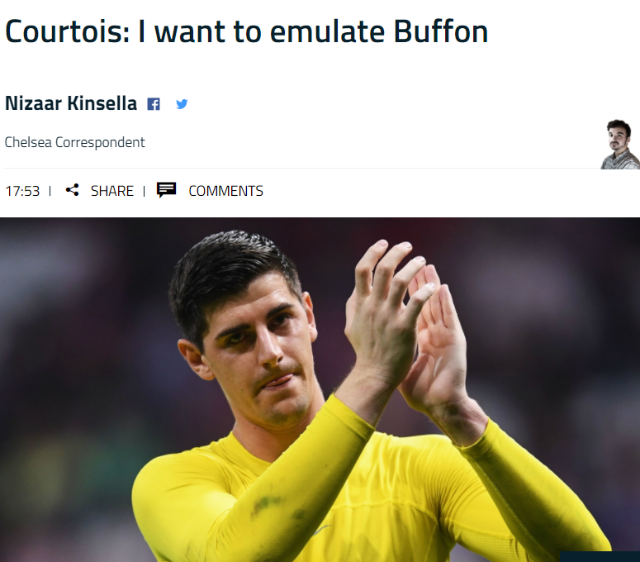Click the dark caption box at photo corner
The image size is (640, 562).
click(600, 557)
